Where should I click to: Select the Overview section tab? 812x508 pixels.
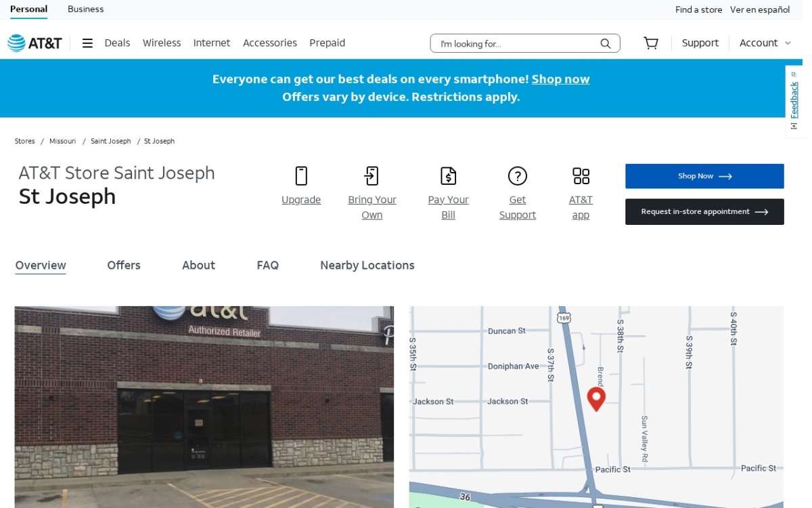[41, 266]
